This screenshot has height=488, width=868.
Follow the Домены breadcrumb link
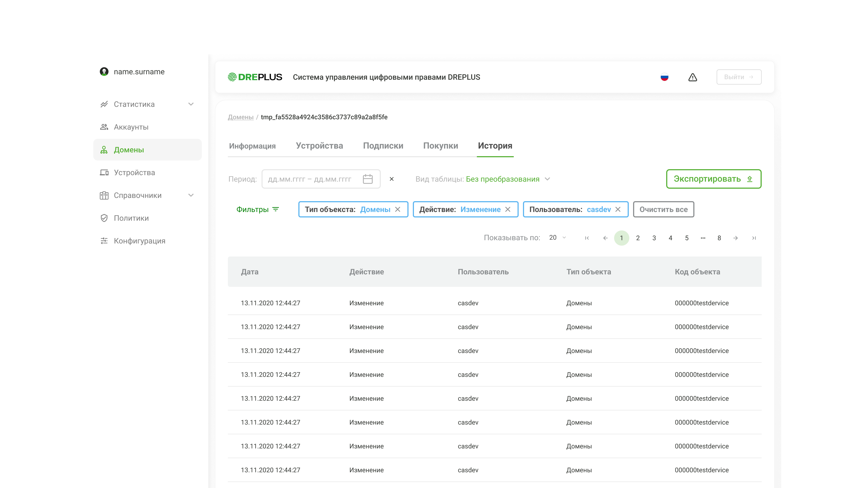click(x=241, y=117)
